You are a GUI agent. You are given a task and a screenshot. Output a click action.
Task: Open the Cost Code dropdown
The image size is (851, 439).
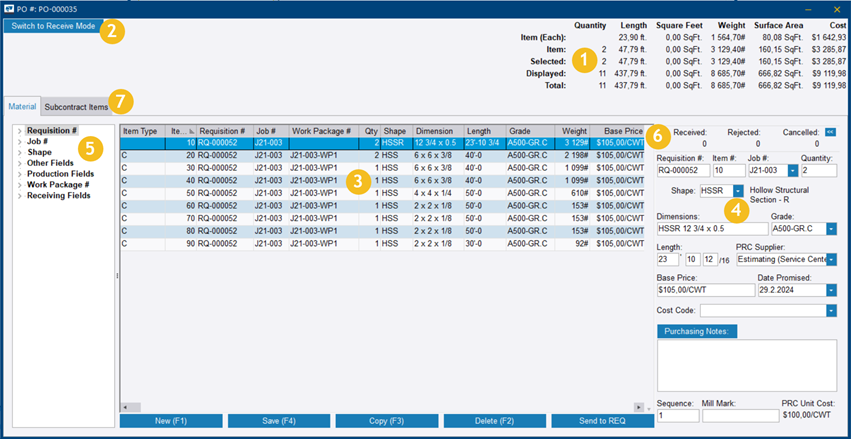pyautogui.click(x=832, y=311)
